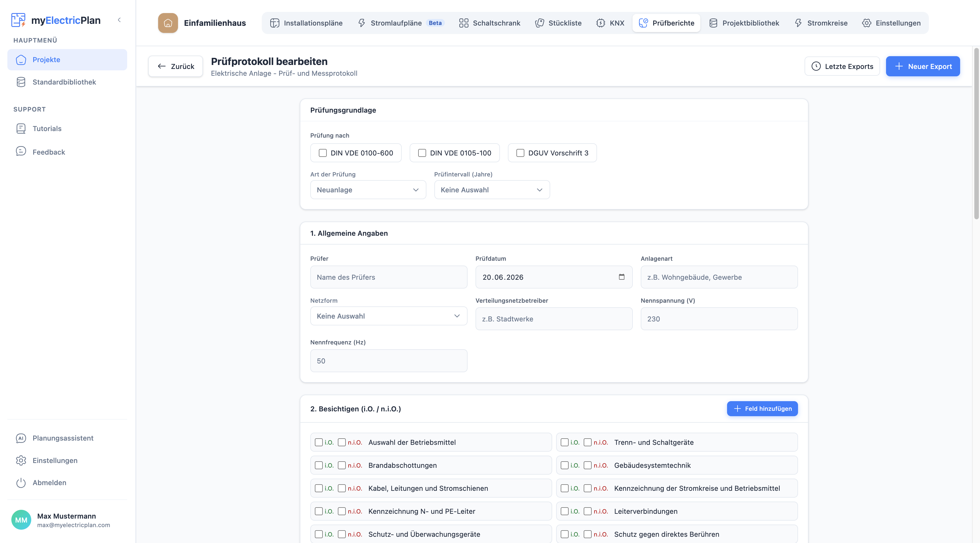Click the Projekte house icon
980x543 pixels.
point(21,60)
